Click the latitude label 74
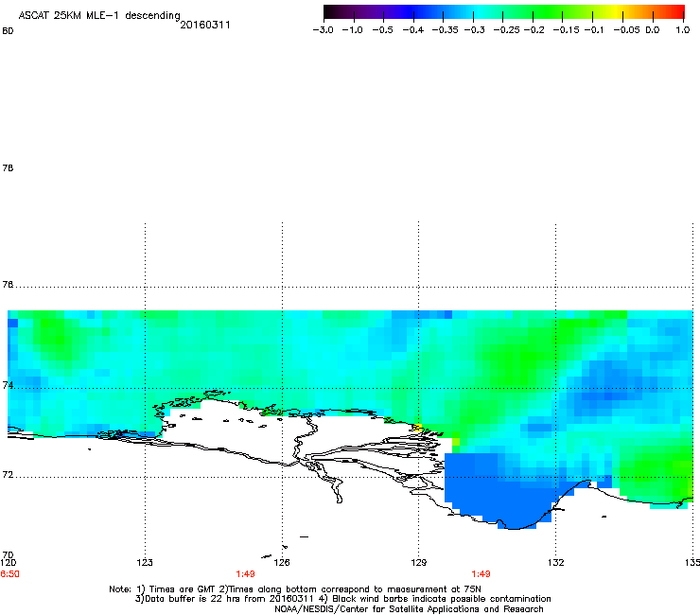 click(x=8, y=385)
